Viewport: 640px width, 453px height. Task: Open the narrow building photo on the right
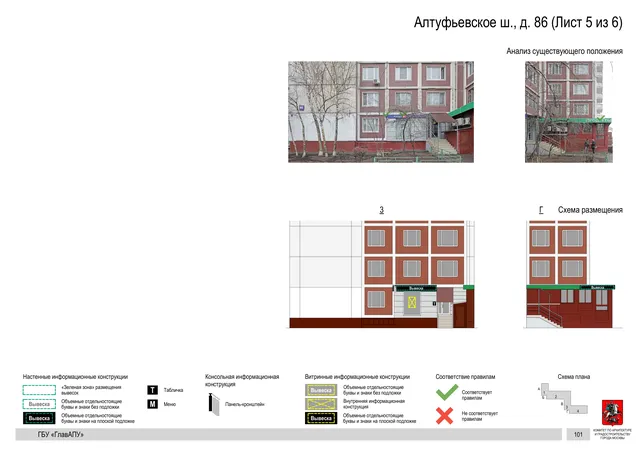click(x=569, y=112)
